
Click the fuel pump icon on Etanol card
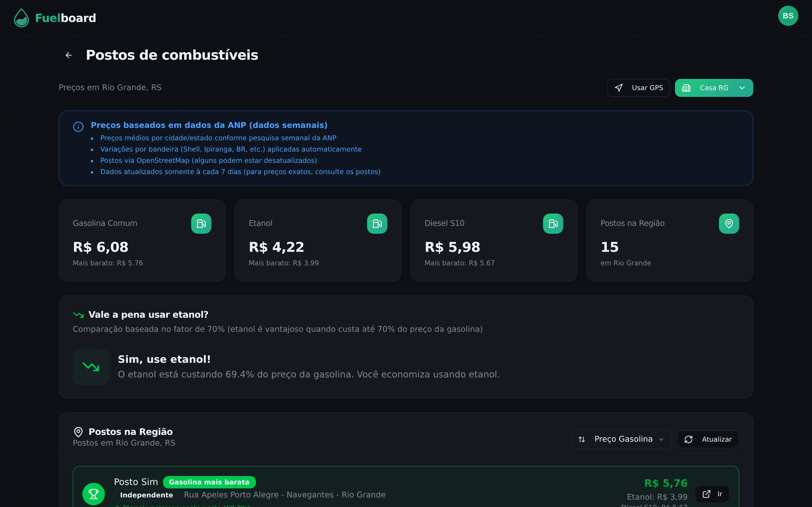click(377, 224)
